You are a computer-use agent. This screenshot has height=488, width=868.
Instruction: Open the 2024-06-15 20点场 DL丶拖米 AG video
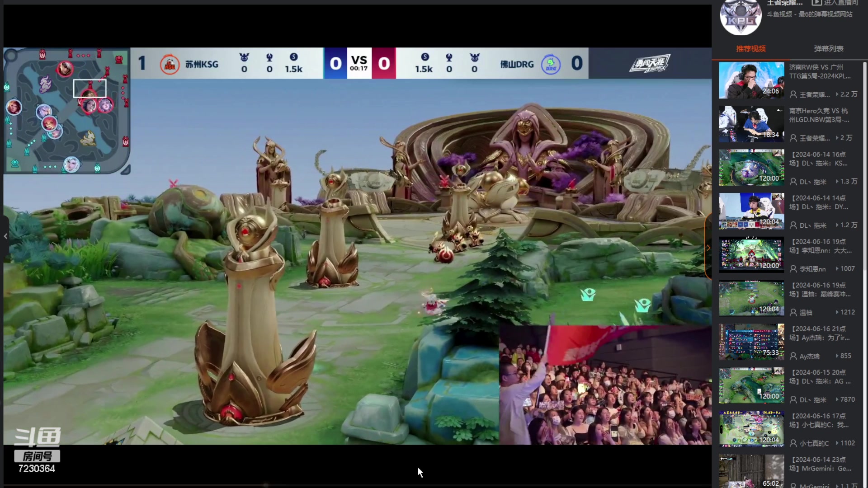(820, 377)
